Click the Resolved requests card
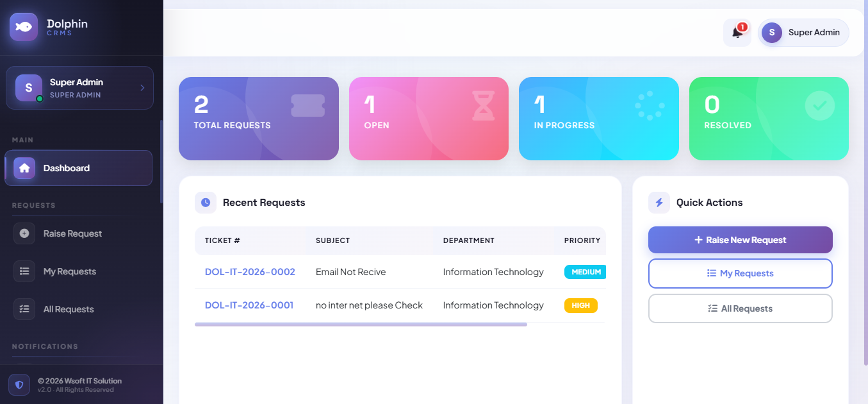Image resolution: width=868 pixels, height=404 pixels. (769, 119)
